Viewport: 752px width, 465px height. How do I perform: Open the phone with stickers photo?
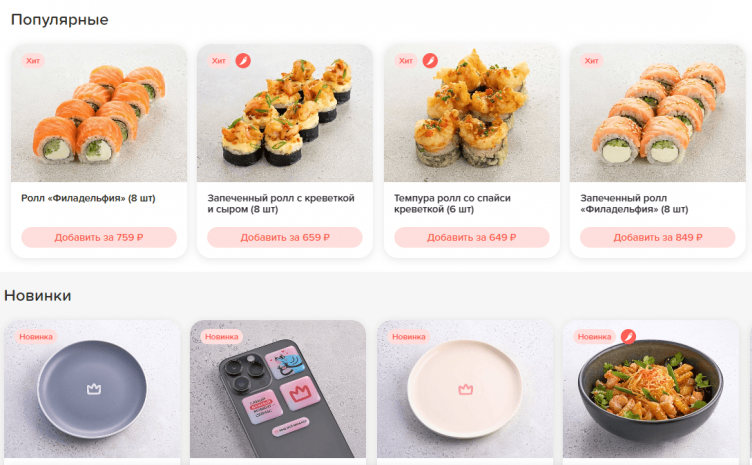[278, 389]
